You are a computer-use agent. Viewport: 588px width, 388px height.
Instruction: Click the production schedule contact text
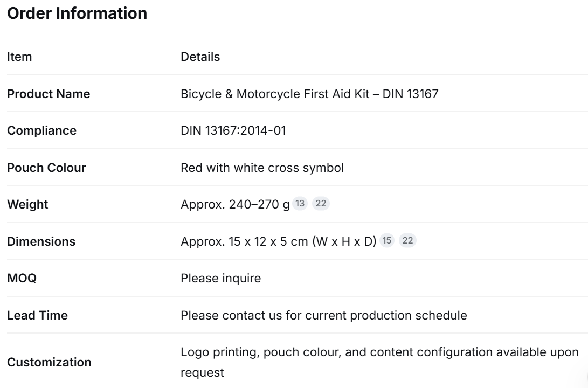point(324,315)
